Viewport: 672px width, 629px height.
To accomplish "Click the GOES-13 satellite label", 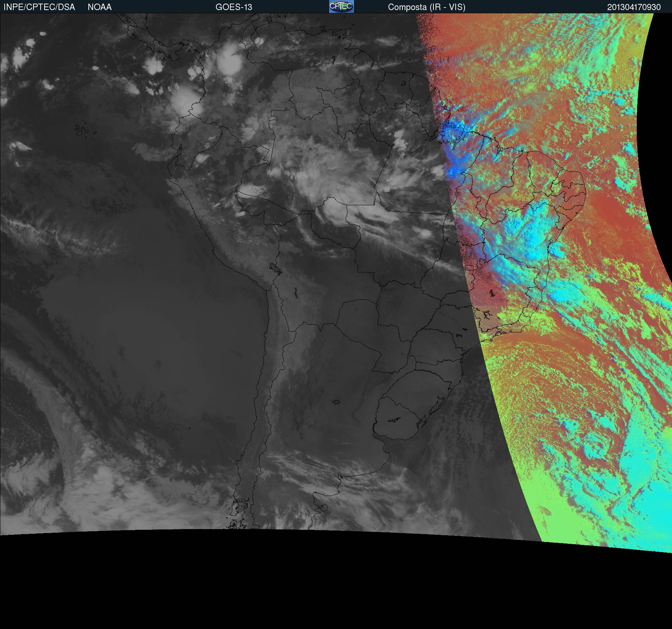I will pos(234,7).
